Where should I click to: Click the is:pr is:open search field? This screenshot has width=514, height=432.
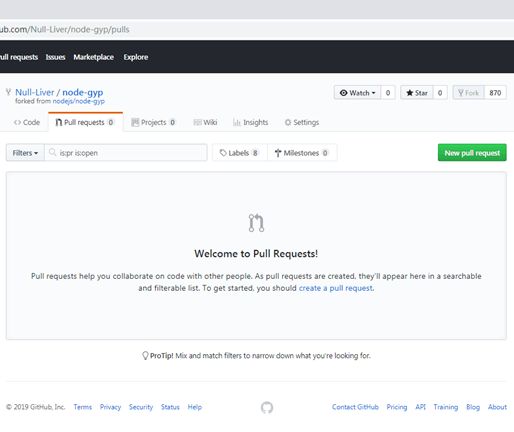click(126, 153)
